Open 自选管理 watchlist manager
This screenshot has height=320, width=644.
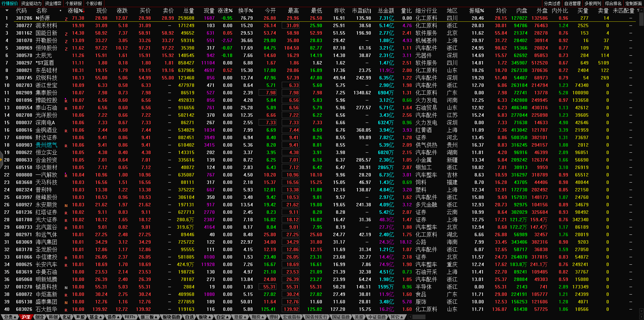pos(572,3)
